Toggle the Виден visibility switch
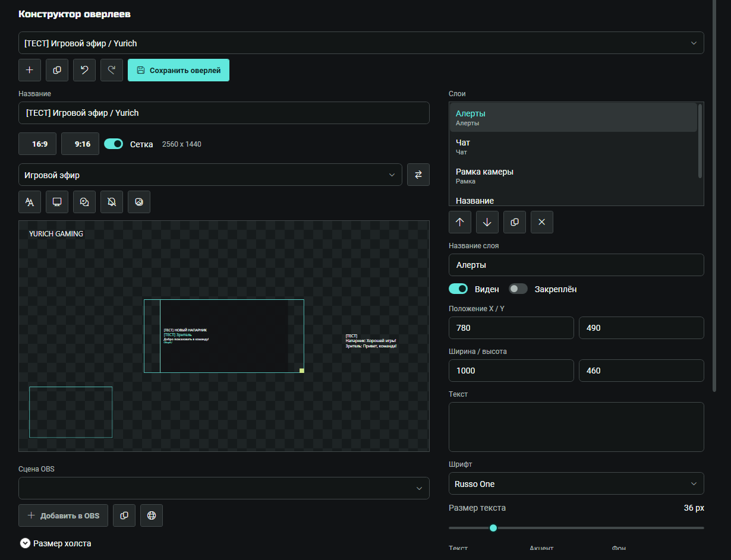 pos(458,289)
